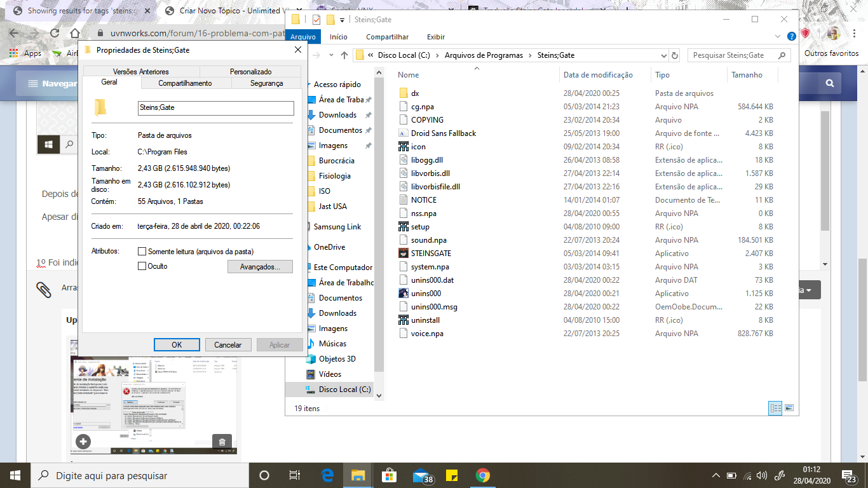
Task: Open the Explorer address bar history dropdown
Action: click(x=664, y=55)
